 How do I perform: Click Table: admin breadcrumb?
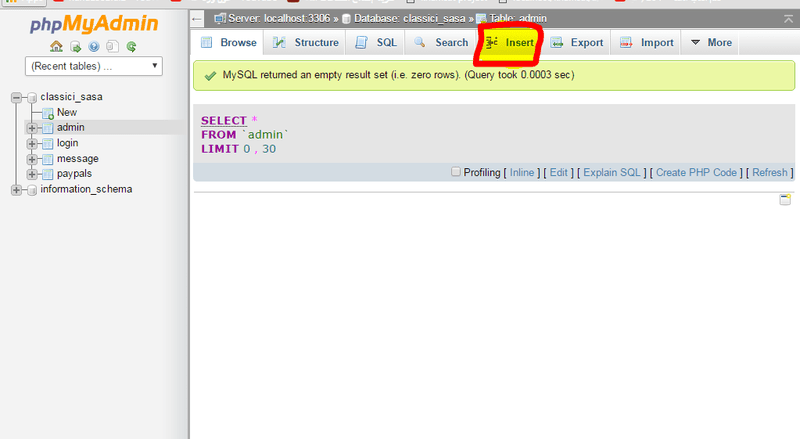click(518, 19)
